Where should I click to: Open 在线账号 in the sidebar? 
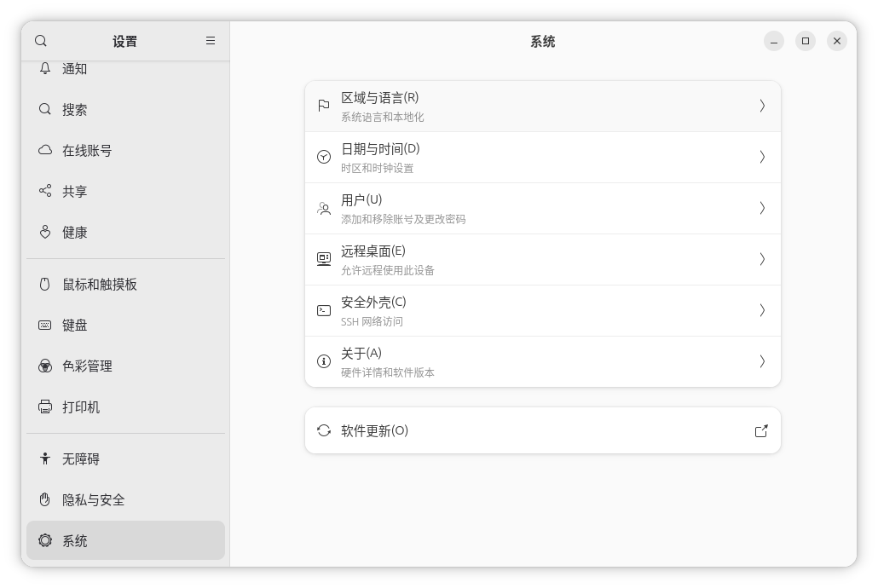pyautogui.click(x=87, y=151)
